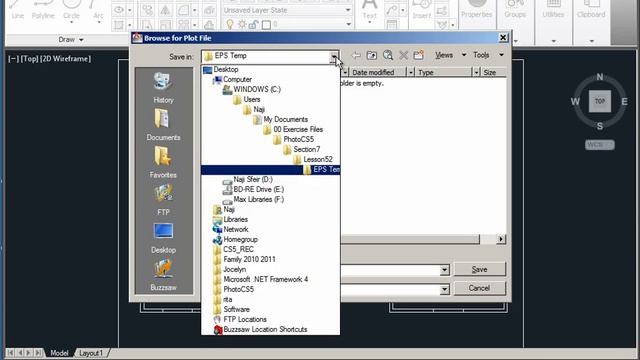
Task: Click the TOP face of ViewCube
Action: (x=600, y=101)
